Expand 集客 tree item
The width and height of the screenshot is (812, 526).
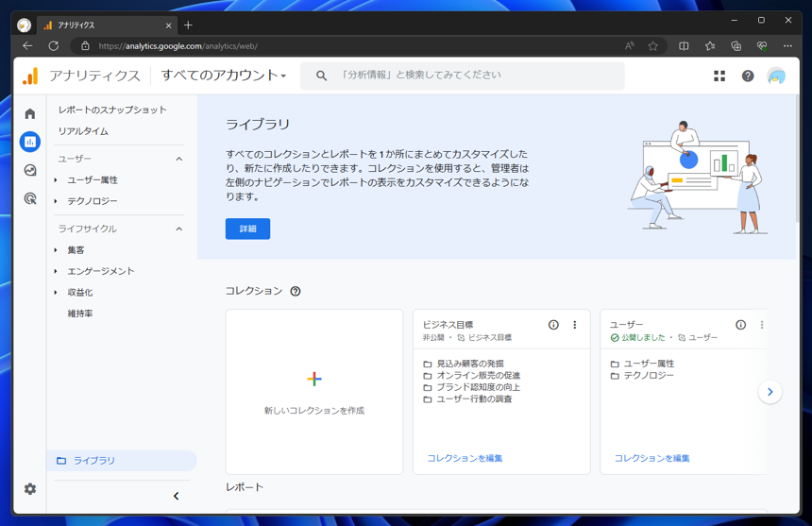(x=56, y=250)
